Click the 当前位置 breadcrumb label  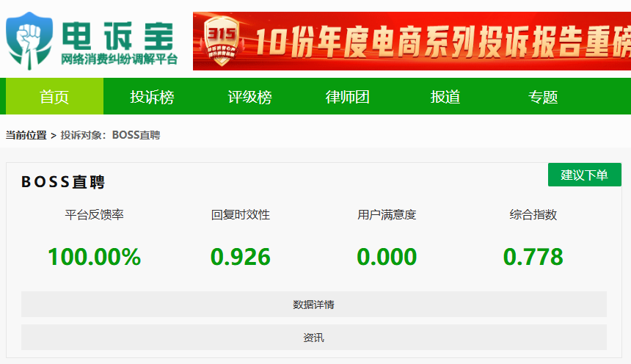point(26,135)
